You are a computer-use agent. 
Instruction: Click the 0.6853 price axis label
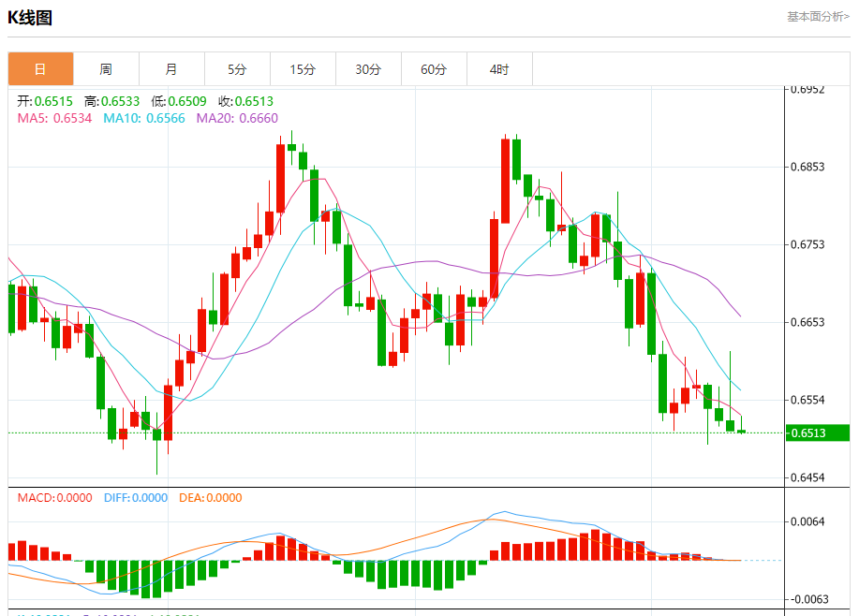pyautogui.click(x=807, y=167)
